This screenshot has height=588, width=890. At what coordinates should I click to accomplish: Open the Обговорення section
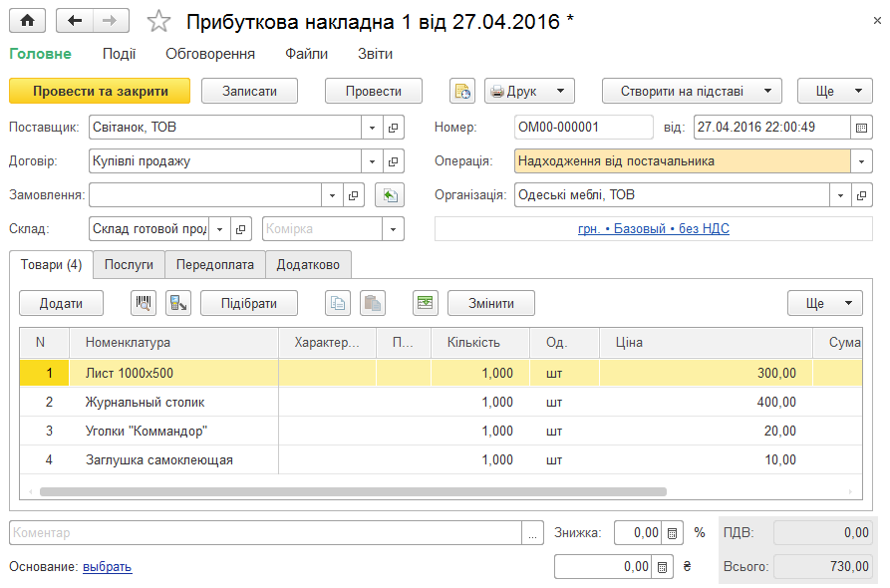tap(210, 54)
